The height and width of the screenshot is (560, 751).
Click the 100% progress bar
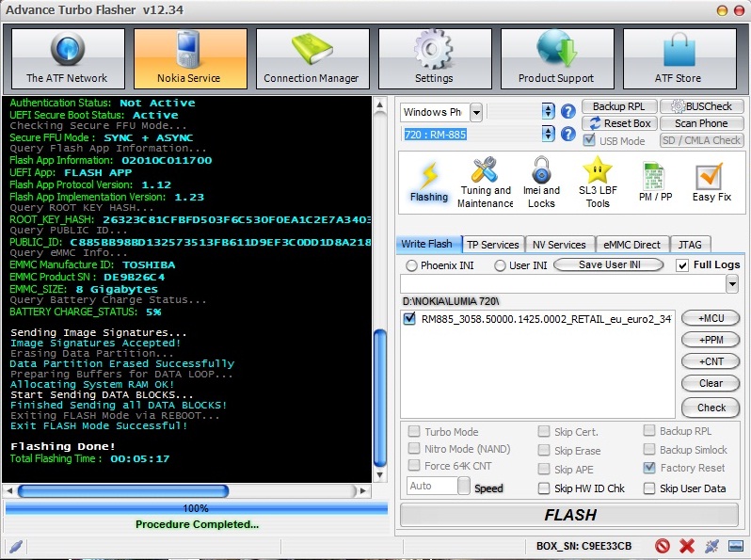[197, 508]
